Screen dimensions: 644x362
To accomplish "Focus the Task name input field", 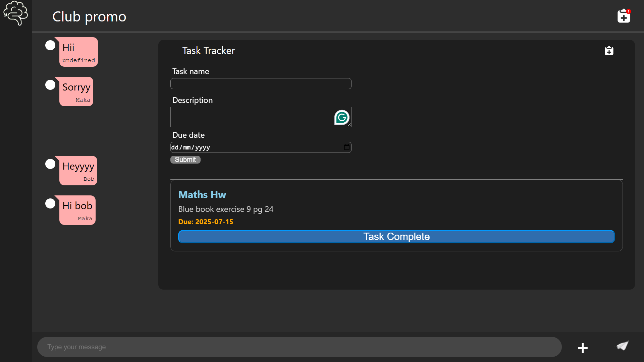I will pos(261,84).
